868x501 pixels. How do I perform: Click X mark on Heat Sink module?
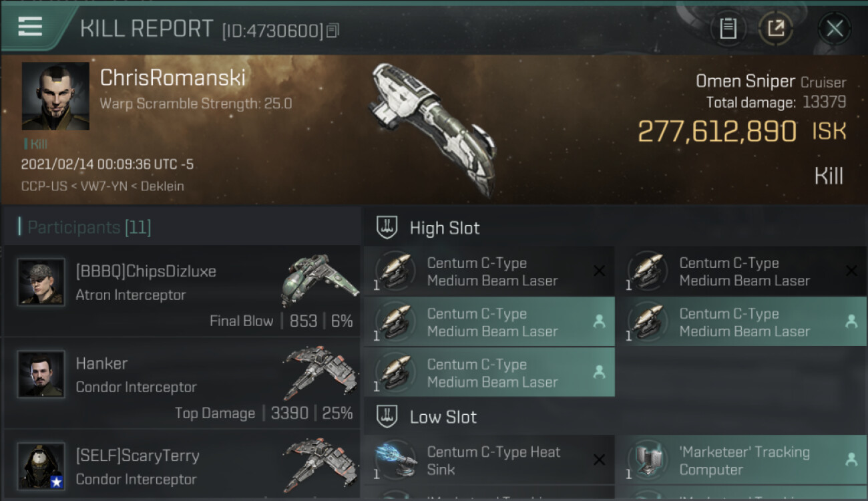click(x=599, y=460)
